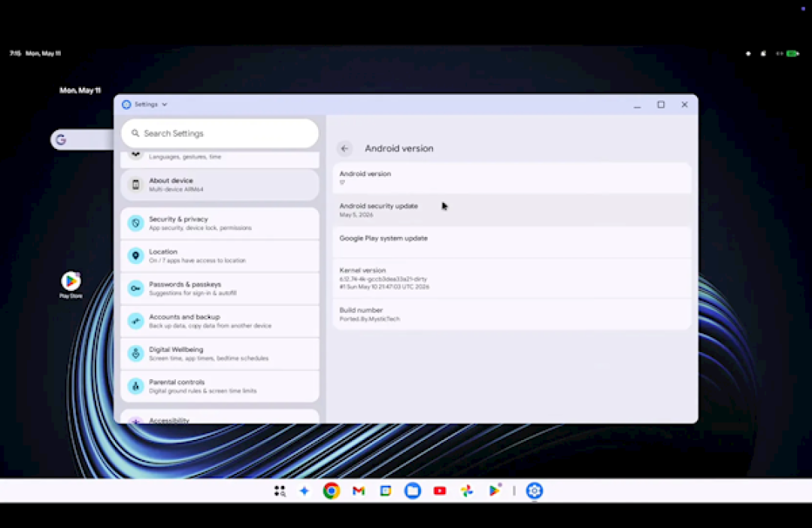This screenshot has height=528, width=812.
Task: Click the Location pin icon
Action: coord(135,256)
